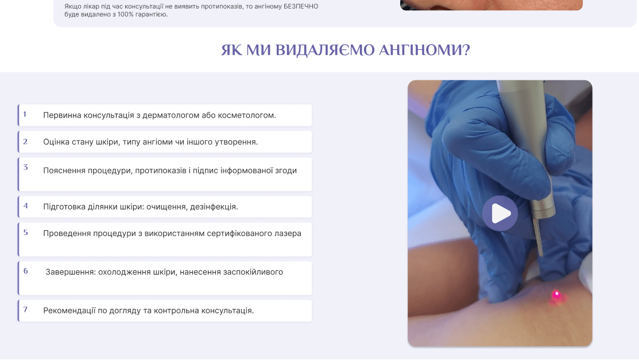The height and width of the screenshot is (364, 639).
Task: Click the cropped photo at the top
Action: 491,5
